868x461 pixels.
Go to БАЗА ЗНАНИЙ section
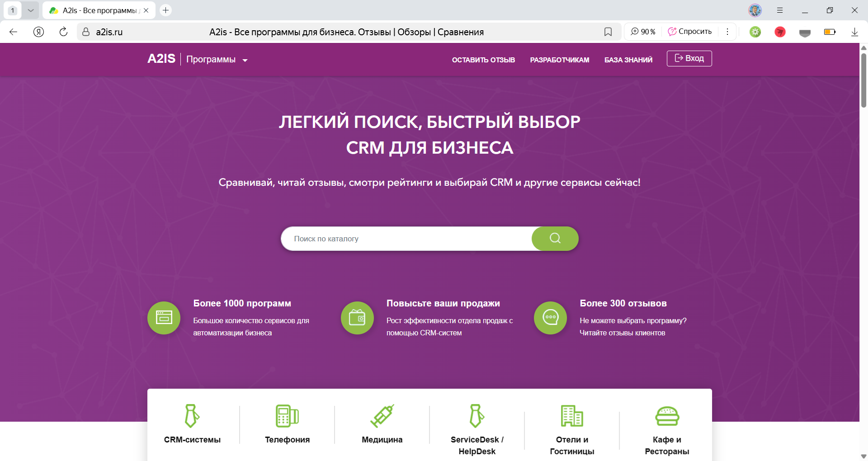point(628,60)
